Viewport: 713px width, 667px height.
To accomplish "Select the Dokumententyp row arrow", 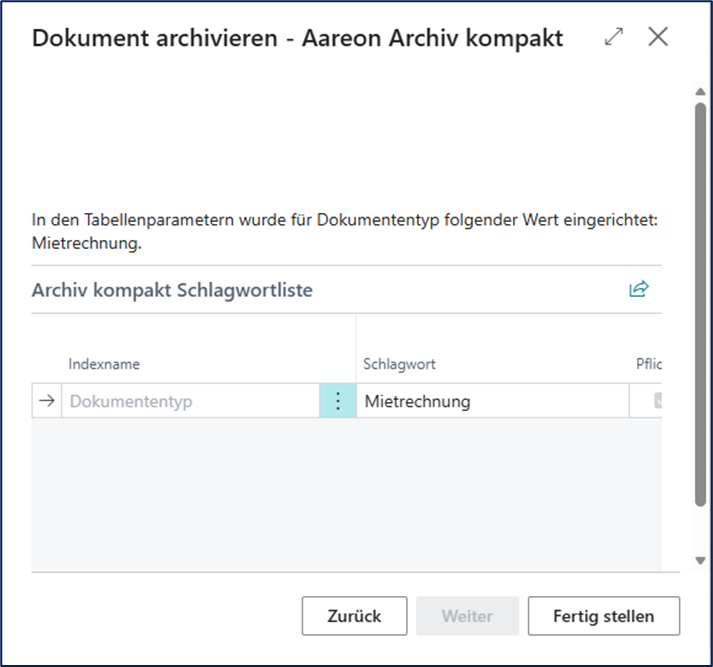I will pyautogui.click(x=47, y=401).
